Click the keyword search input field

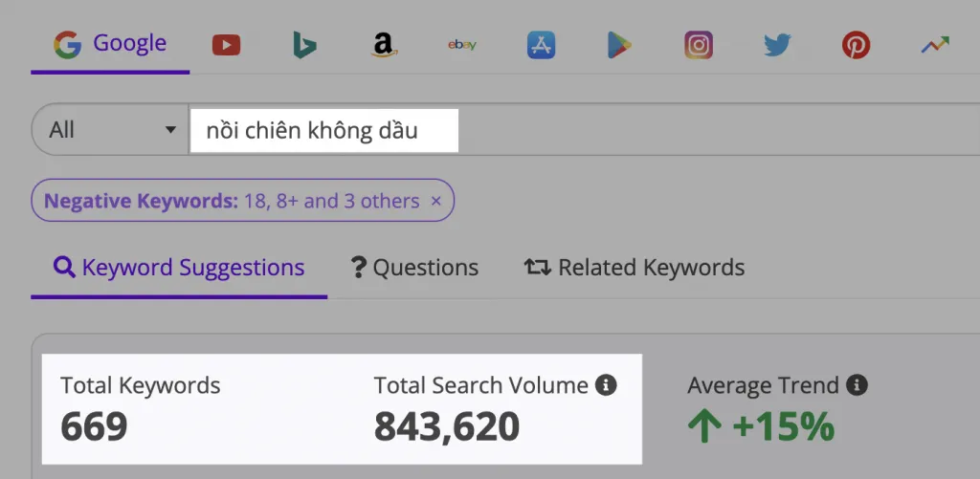click(323, 130)
